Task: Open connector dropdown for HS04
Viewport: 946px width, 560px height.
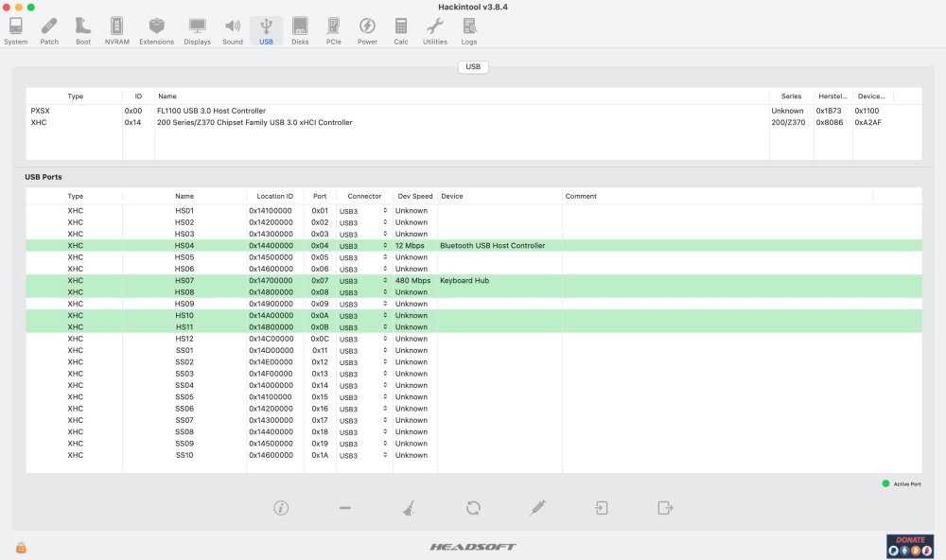Action: (364, 246)
